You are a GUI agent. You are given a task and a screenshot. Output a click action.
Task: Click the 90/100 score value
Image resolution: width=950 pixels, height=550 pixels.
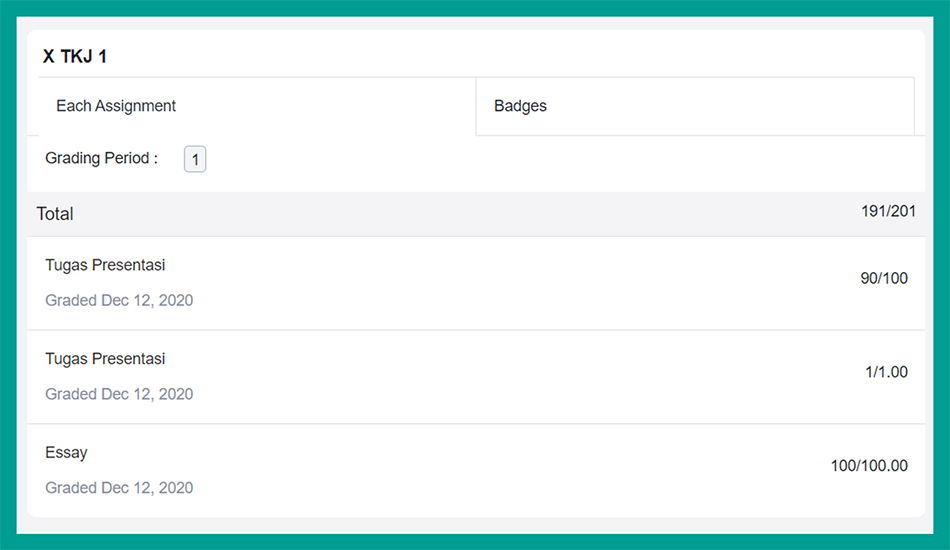(884, 278)
